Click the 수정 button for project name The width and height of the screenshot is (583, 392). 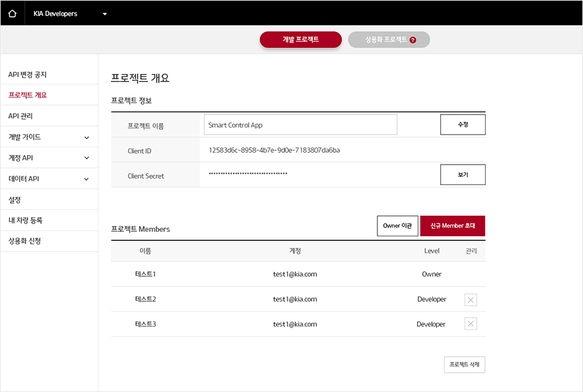coord(463,125)
